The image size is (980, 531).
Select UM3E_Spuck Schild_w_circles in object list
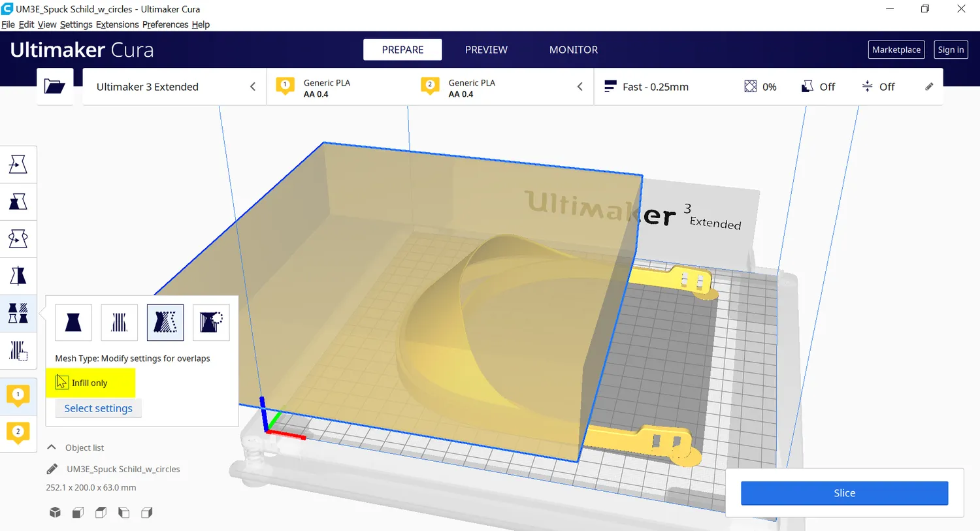[x=123, y=469]
